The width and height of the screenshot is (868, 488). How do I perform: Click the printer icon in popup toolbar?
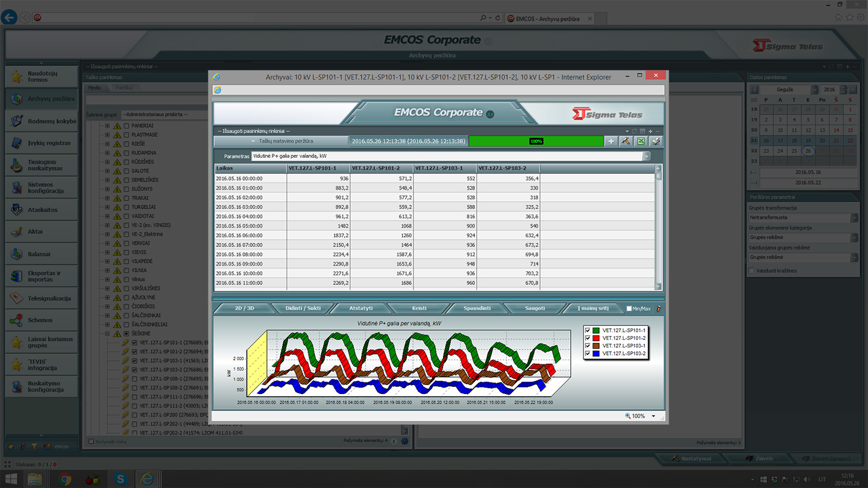656,141
